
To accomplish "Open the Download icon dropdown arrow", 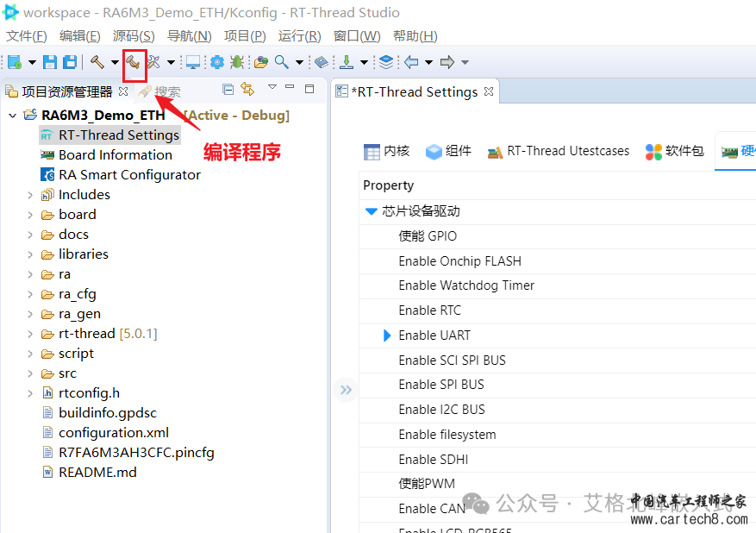I will [365, 62].
